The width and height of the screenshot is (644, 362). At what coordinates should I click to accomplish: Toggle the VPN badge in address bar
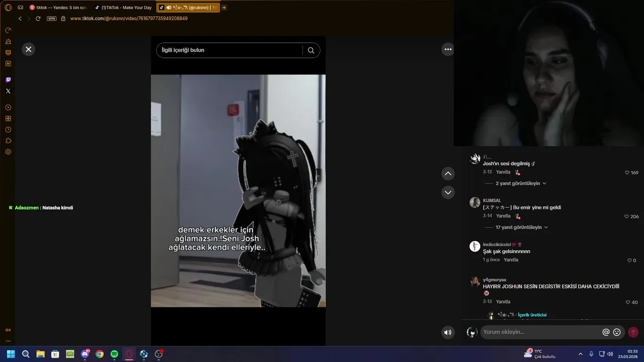[51, 19]
